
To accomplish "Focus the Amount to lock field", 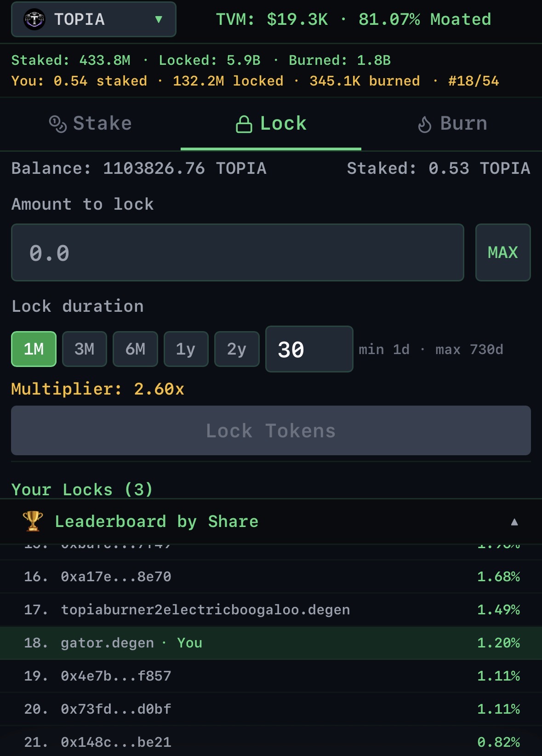I will click(x=238, y=252).
